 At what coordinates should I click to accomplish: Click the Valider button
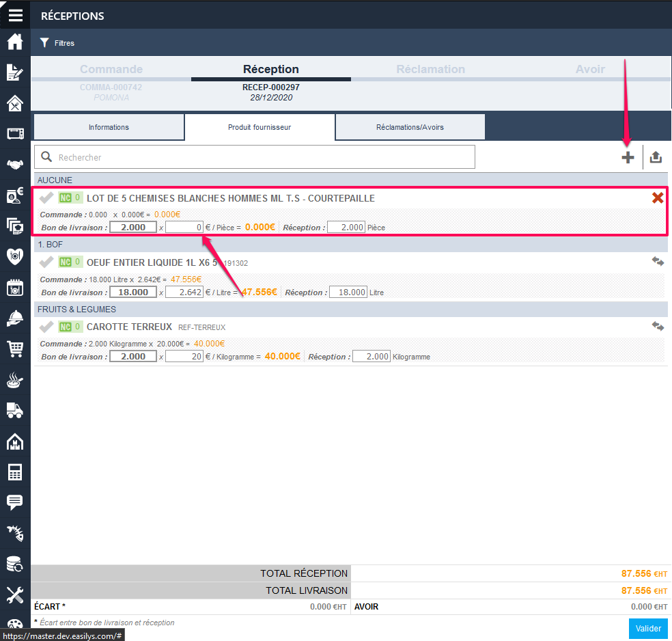click(647, 628)
